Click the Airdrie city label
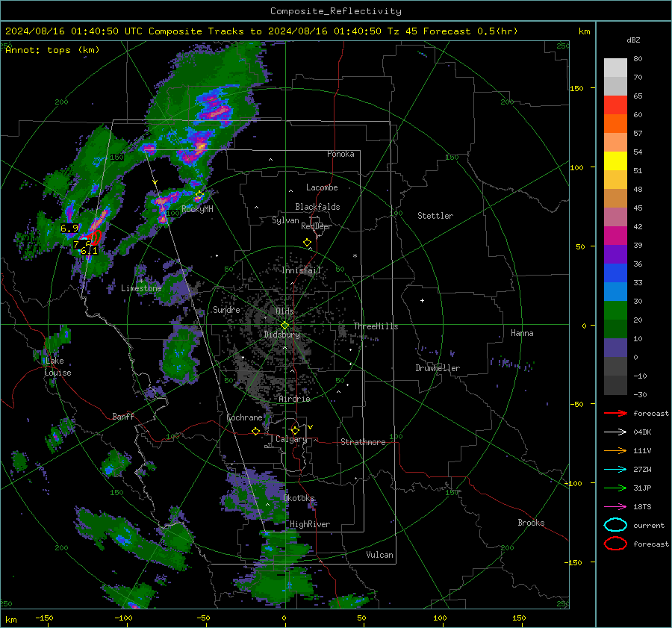This screenshot has height=628, width=672. tap(294, 399)
